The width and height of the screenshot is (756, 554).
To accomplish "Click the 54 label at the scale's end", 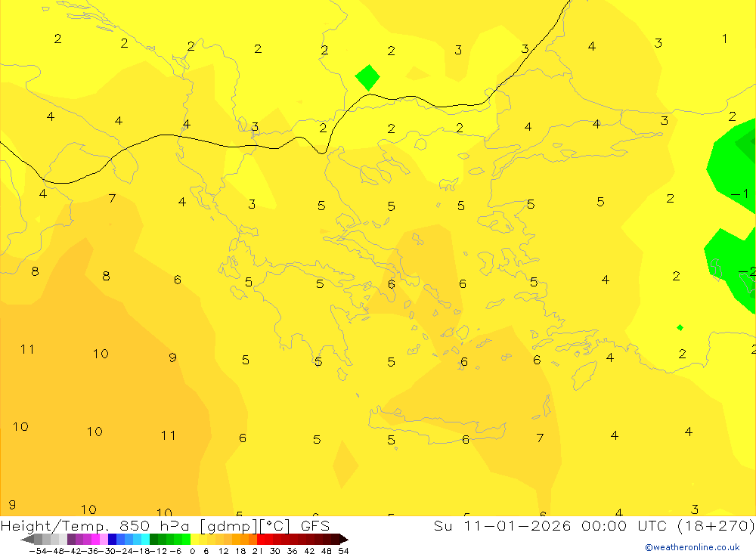I will [x=343, y=551].
